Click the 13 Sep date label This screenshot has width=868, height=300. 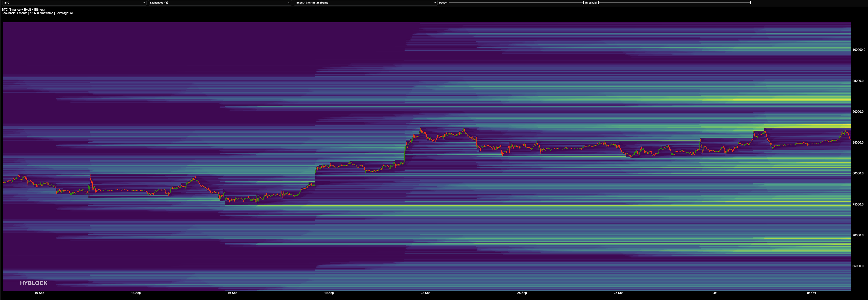[136, 293]
